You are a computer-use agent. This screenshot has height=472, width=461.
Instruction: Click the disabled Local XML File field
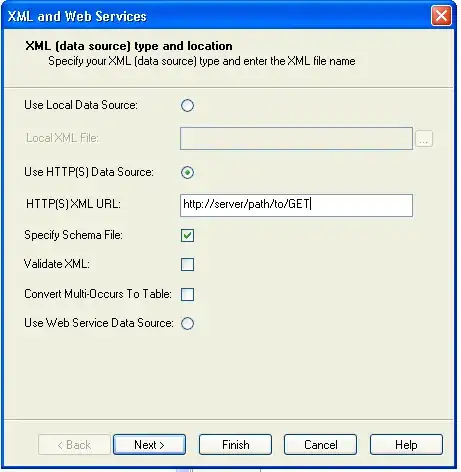tap(296, 138)
